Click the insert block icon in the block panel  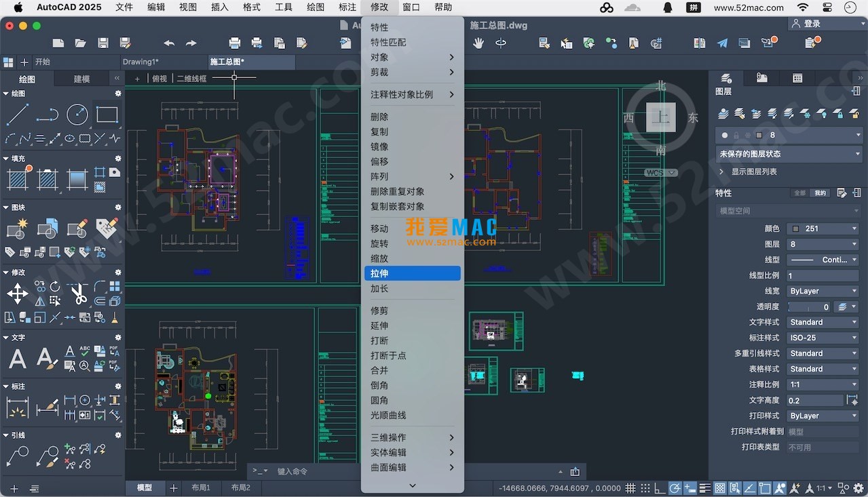point(16,228)
